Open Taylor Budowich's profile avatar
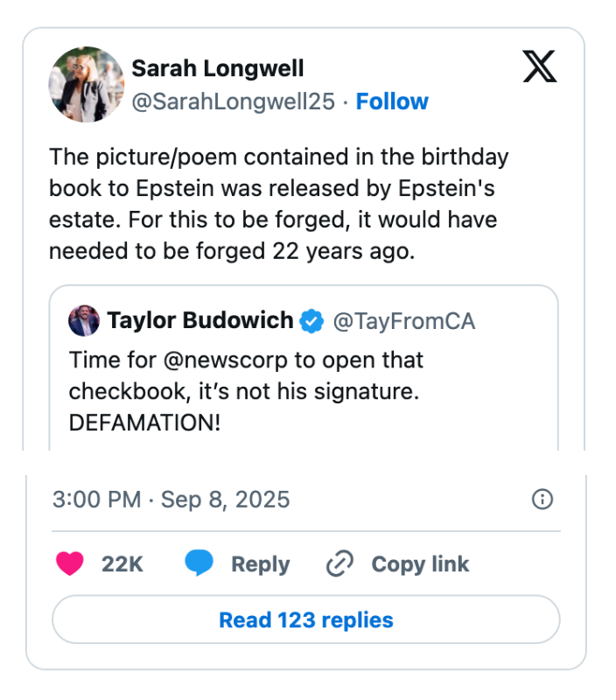 pos(83,320)
